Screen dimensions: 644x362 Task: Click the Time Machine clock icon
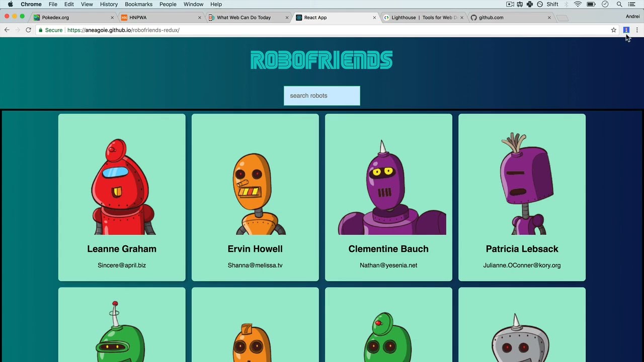tap(605, 4)
